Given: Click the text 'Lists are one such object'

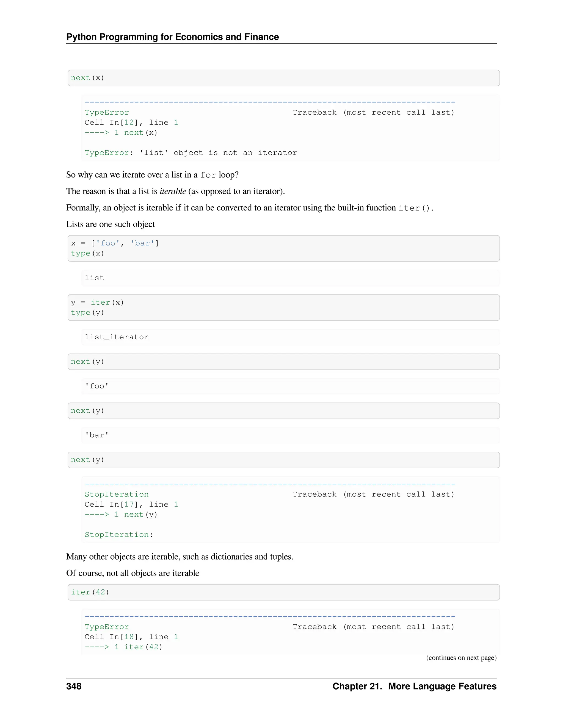Looking at the screenshot, I should point(111,224).
